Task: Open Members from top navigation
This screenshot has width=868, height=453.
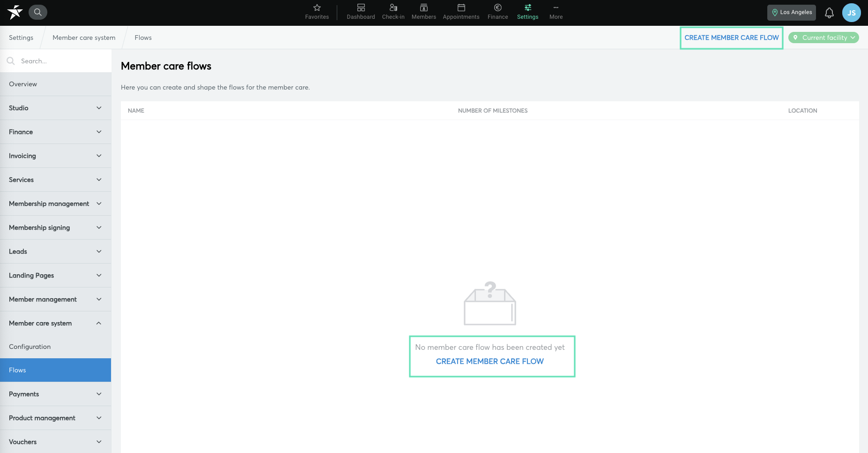Action: (x=424, y=12)
